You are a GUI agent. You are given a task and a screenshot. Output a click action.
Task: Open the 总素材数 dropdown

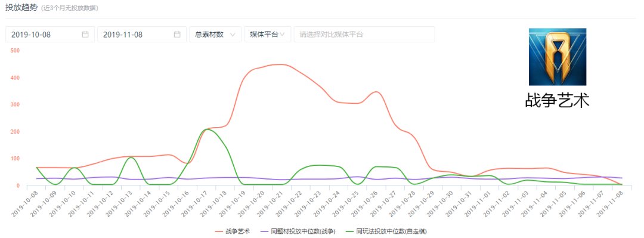click(x=215, y=35)
